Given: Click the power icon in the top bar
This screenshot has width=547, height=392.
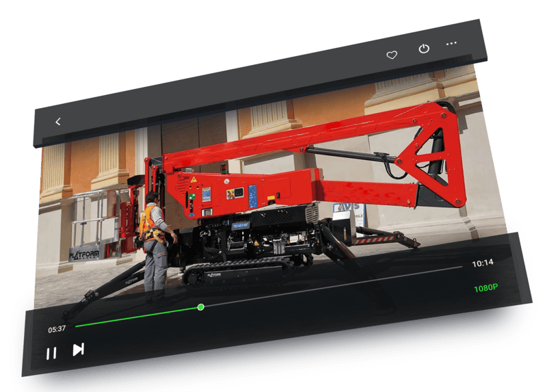Looking at the screenshot, I should [x=424, y=49].
